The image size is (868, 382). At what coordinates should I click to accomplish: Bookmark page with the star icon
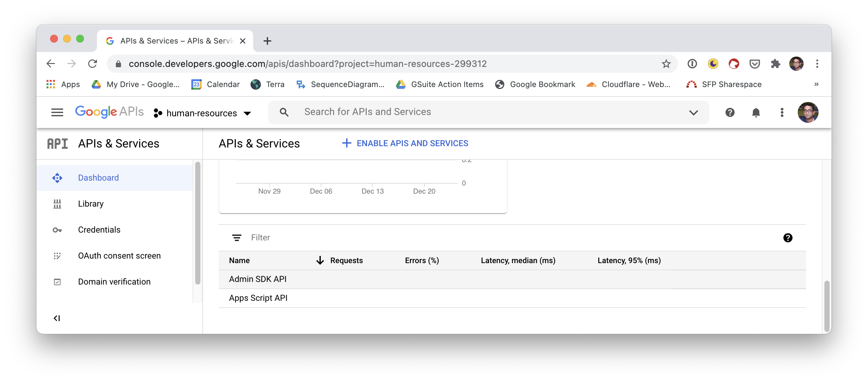tap(666, 64)
